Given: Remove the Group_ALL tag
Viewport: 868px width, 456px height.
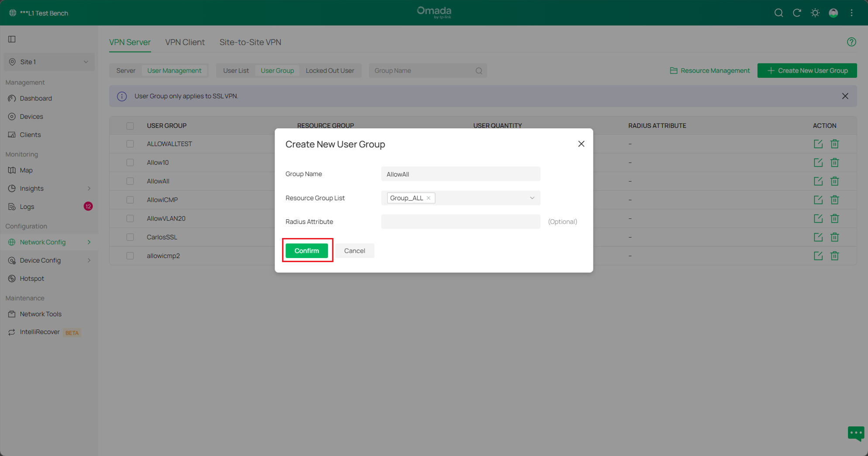Looking at the screenshot, I should click(429, 198).
